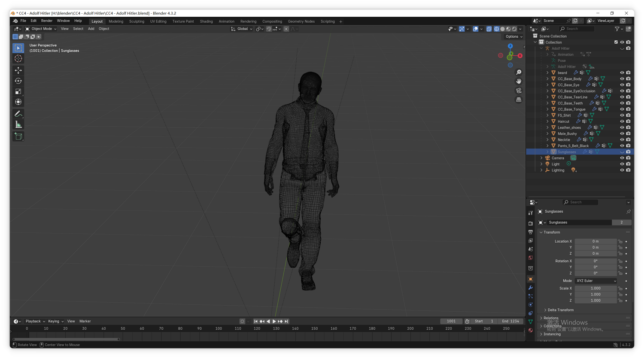Image resolution: width=644 pixels, height=358 pixels.
Task: Expand the FS_Shirt tree item
Action: 547,115
